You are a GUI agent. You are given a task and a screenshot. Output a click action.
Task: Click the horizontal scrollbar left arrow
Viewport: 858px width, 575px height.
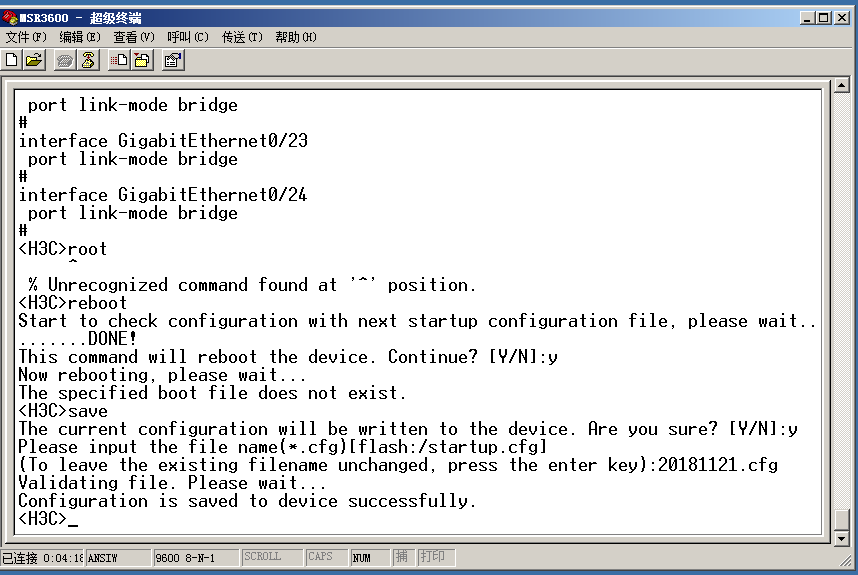(x=11, y=540)
